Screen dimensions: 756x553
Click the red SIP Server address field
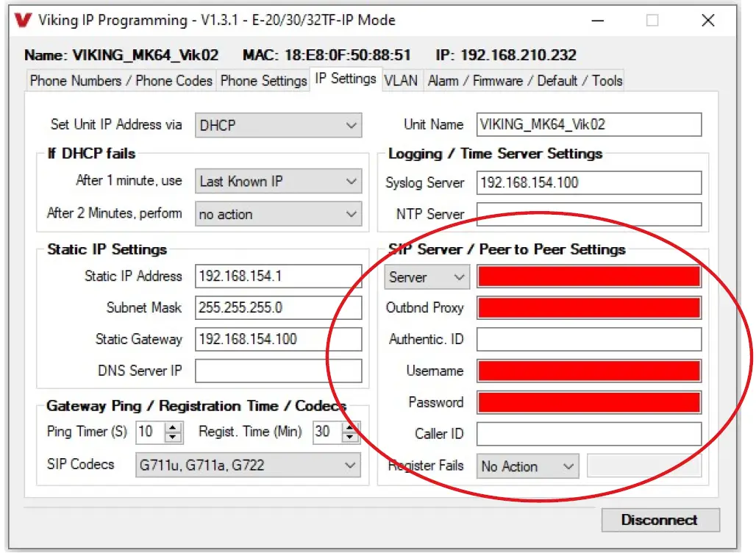[x=589, y=276]
